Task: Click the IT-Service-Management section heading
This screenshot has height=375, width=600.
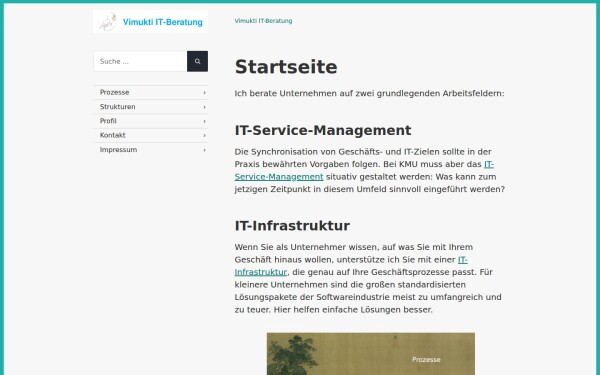Action: (x=323, y=130)
